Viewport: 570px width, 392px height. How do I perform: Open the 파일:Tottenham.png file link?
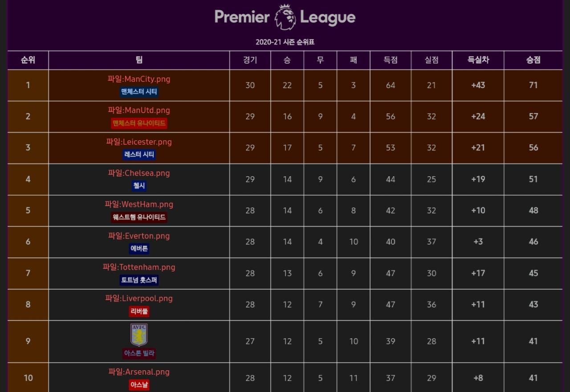click(139, 267)
